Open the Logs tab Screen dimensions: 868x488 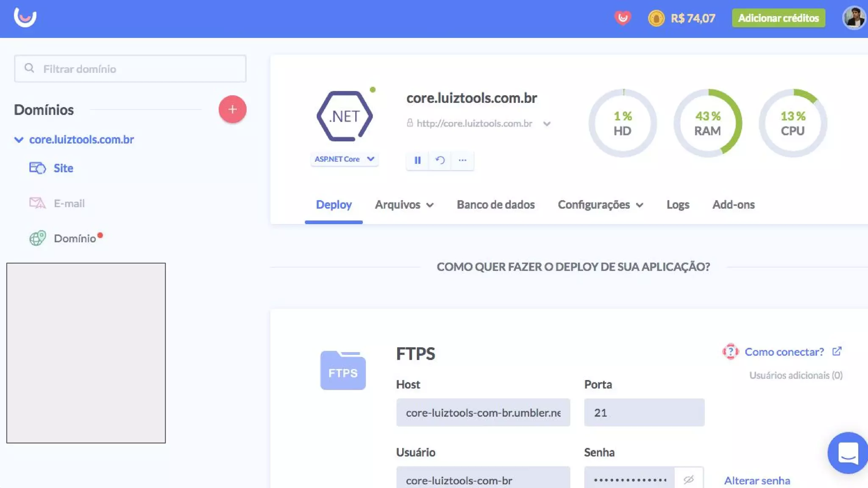tap(678, 205)
